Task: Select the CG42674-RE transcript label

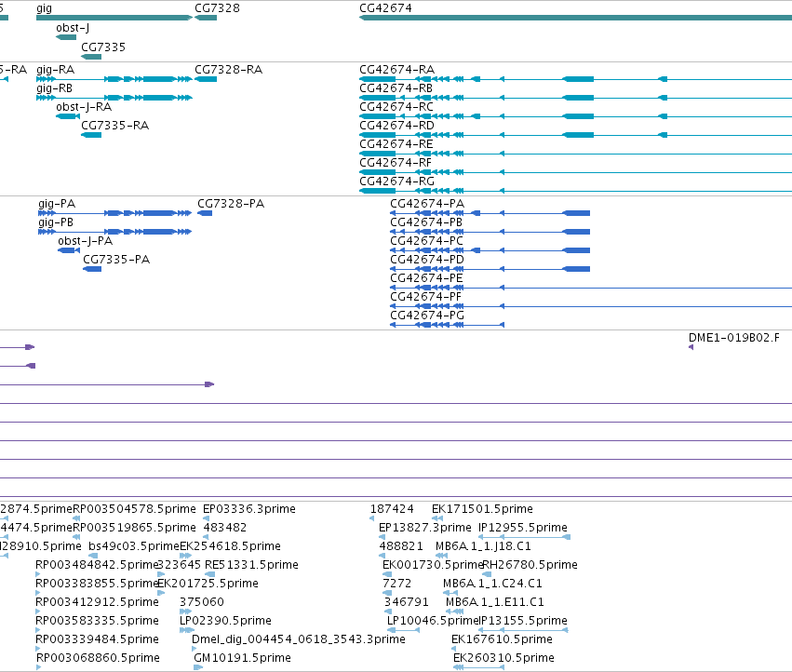Action: 396,144
